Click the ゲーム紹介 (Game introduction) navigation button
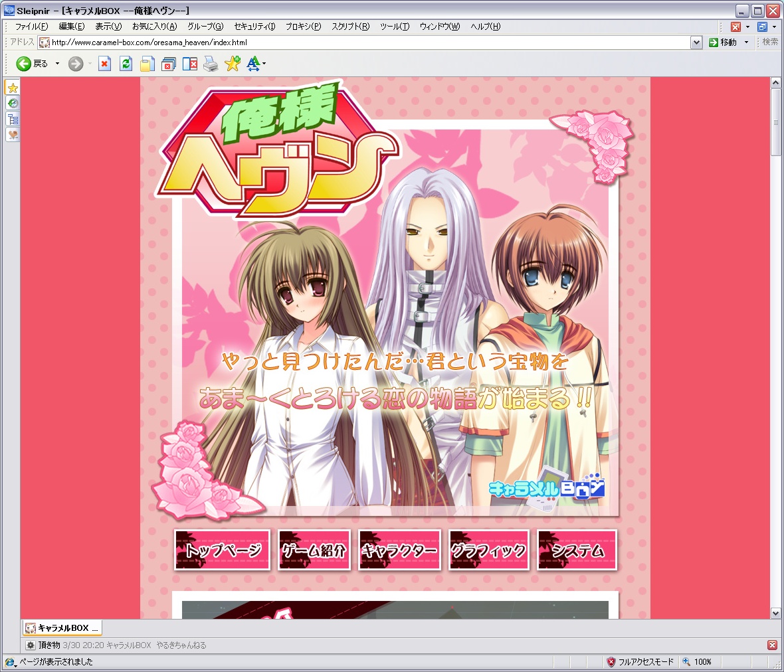Viewport: 784px width, 672px height. tap(314, 550)
